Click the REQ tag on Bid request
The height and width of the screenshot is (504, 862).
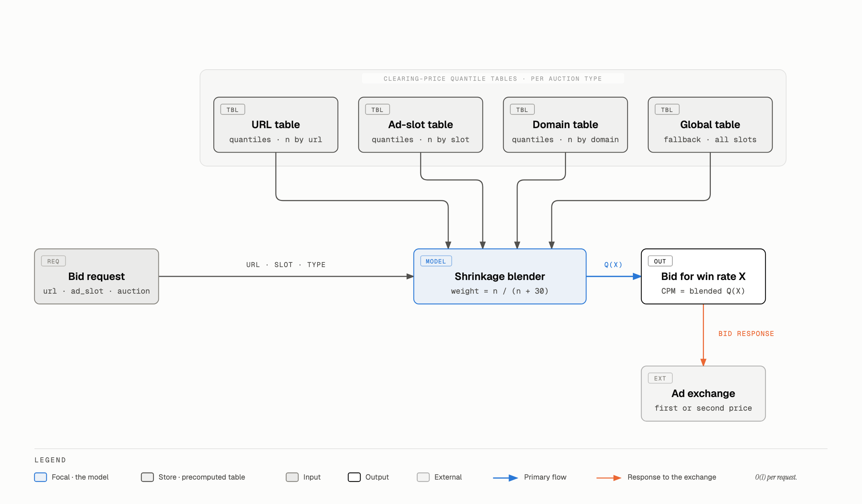(53, 261)
